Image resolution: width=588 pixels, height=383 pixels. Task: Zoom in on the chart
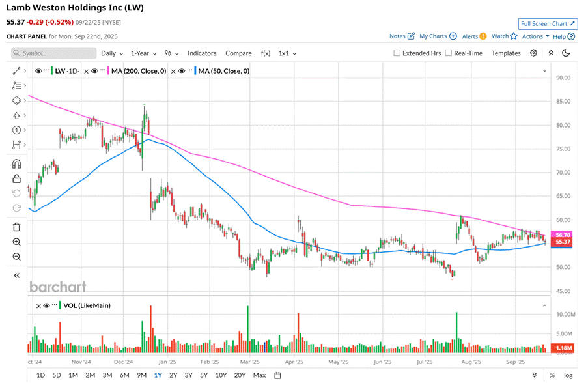click(16, 242)
